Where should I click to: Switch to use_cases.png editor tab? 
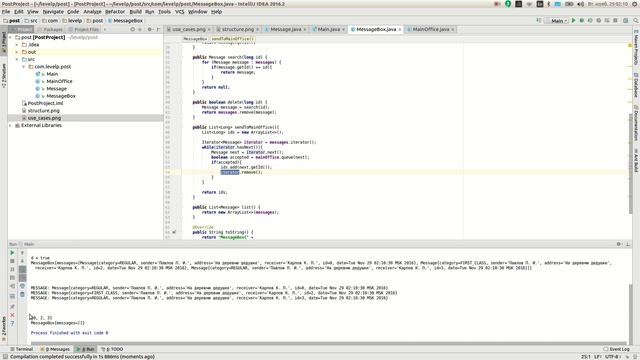189,29
